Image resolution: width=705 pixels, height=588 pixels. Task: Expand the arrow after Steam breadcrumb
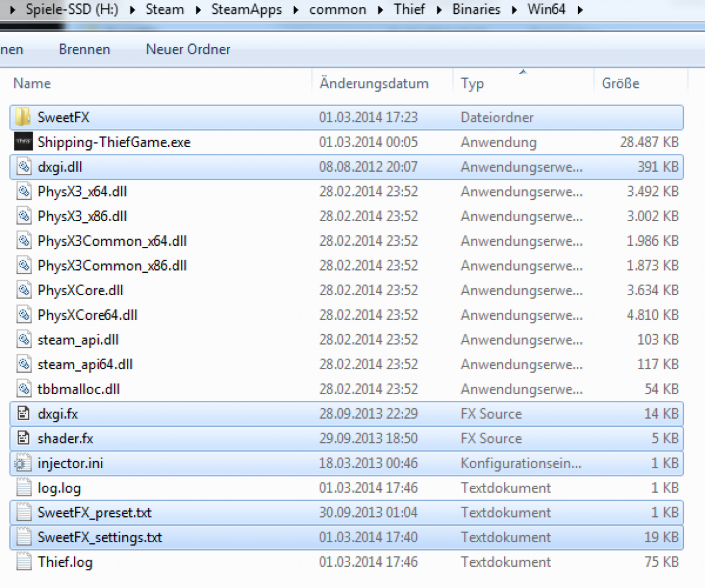(x=199, y=10)
